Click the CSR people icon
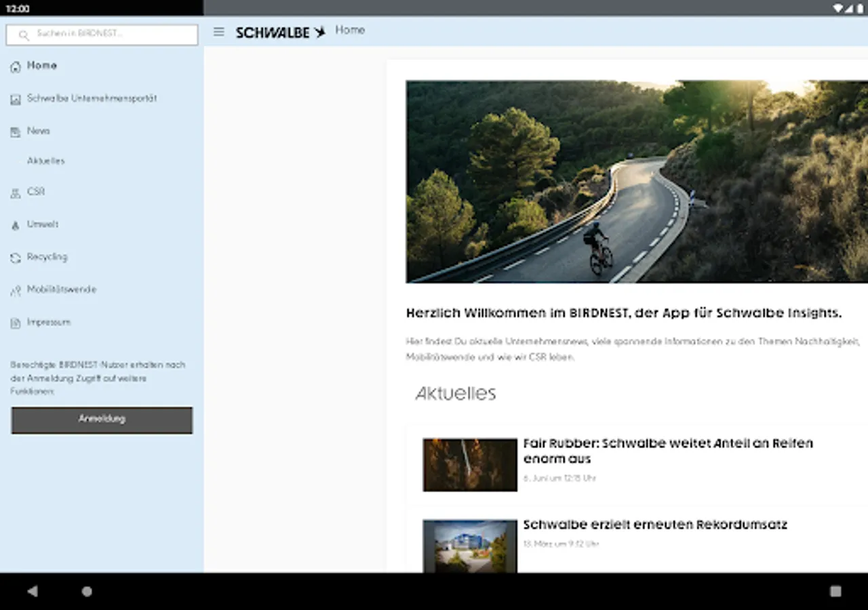 pyautogui.click(x=16, y=192)
